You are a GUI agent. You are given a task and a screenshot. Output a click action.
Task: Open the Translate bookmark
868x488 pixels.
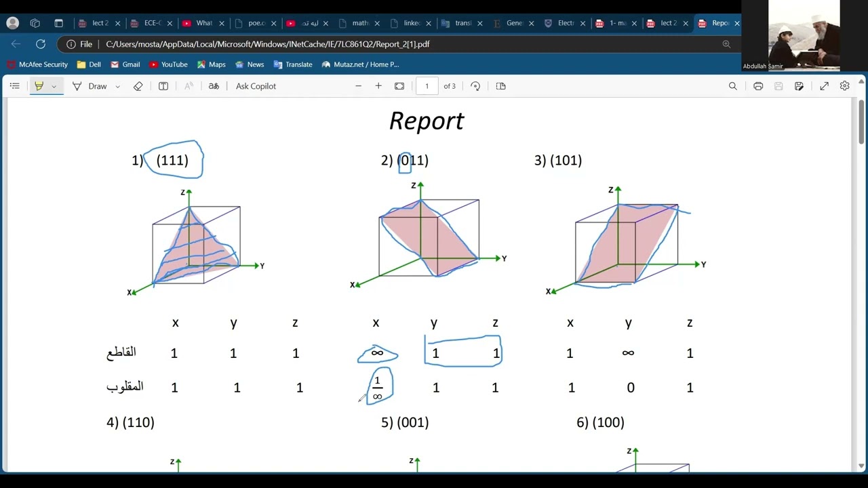[x=292, y=64]
